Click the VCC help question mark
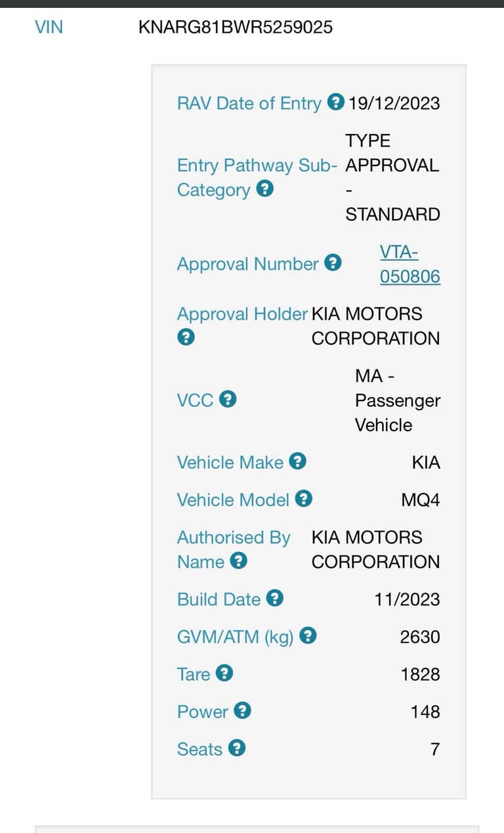 click(228, 399)
